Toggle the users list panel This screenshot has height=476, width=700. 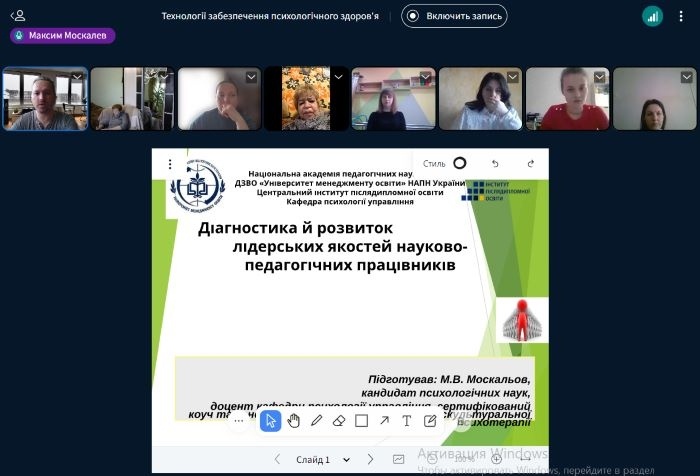18,16
